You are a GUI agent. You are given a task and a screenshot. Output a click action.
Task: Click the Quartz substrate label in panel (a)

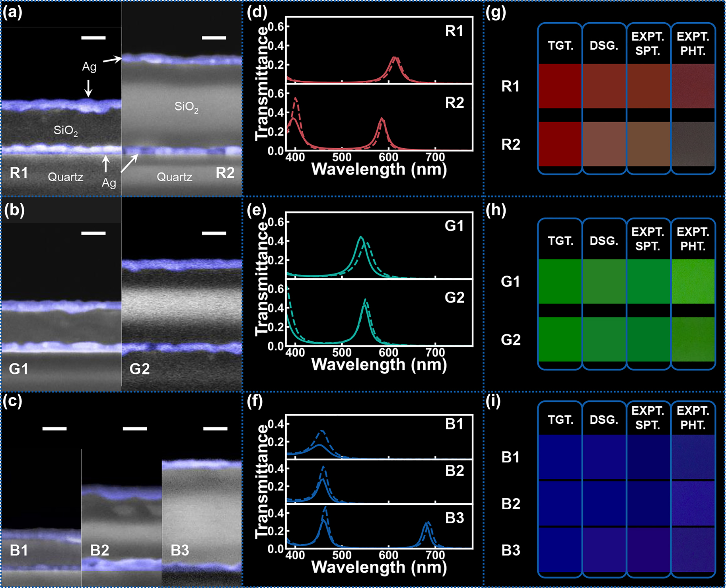pos(66,176)
